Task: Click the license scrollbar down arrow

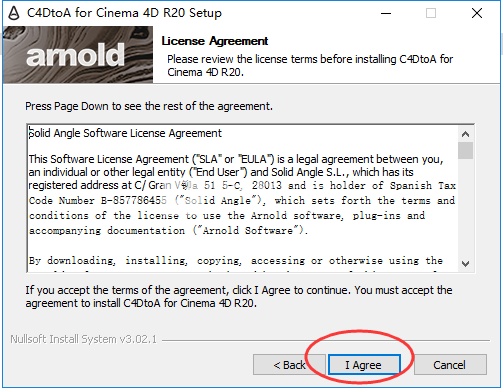Action: click(x=465, y=264)
